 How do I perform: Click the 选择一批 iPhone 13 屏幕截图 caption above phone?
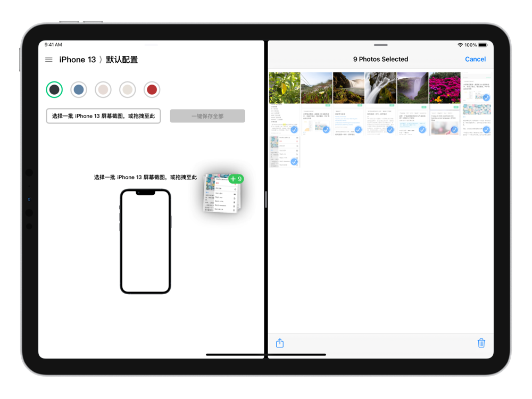[x=145, y=177]
